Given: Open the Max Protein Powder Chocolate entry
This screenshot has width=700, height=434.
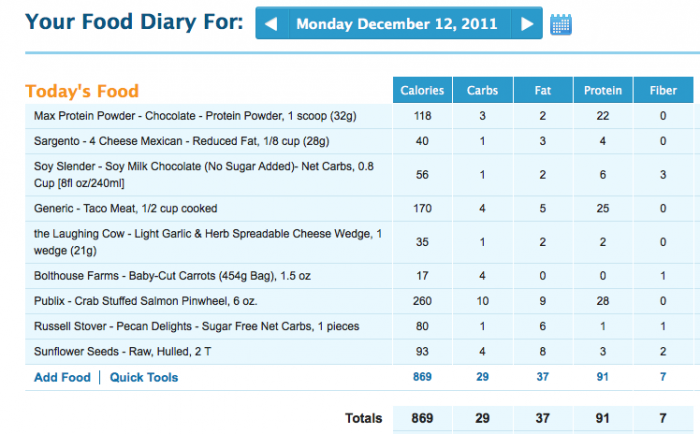Looking at the screenshot, I should coord(195,116).
